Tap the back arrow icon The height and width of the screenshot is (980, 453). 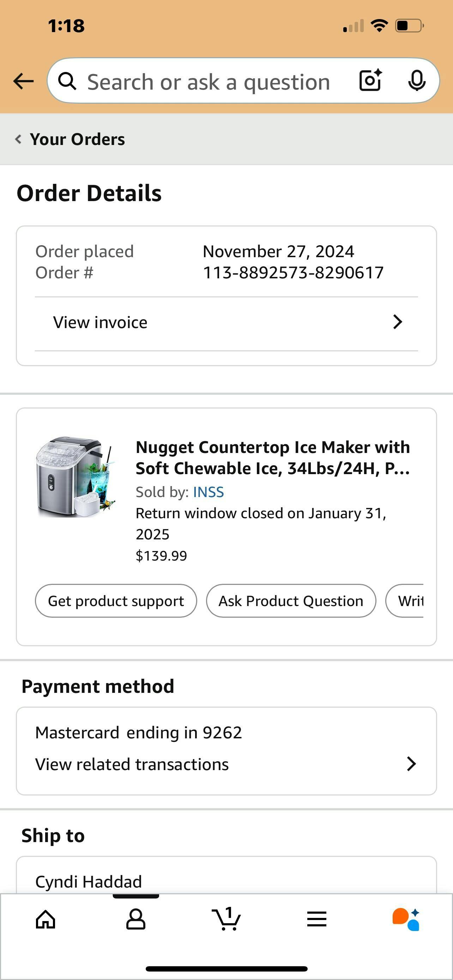click(x=24, y=81)
